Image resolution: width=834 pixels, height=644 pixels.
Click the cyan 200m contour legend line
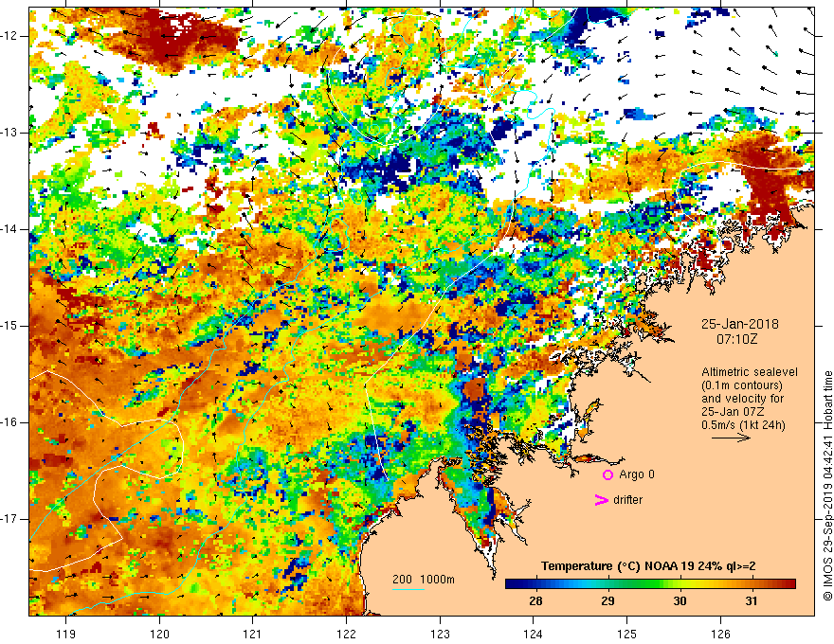click(x=408, y=589)
